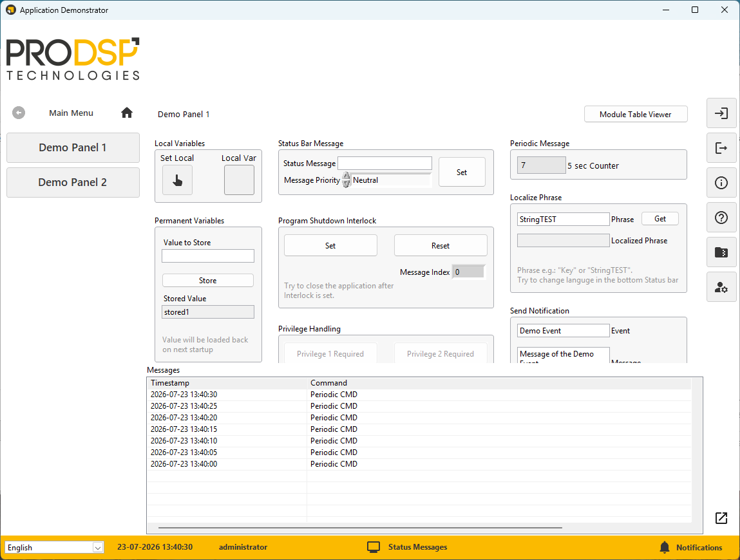Click the grey back arrow icon

pyautogui.click(x=19, y=113)
